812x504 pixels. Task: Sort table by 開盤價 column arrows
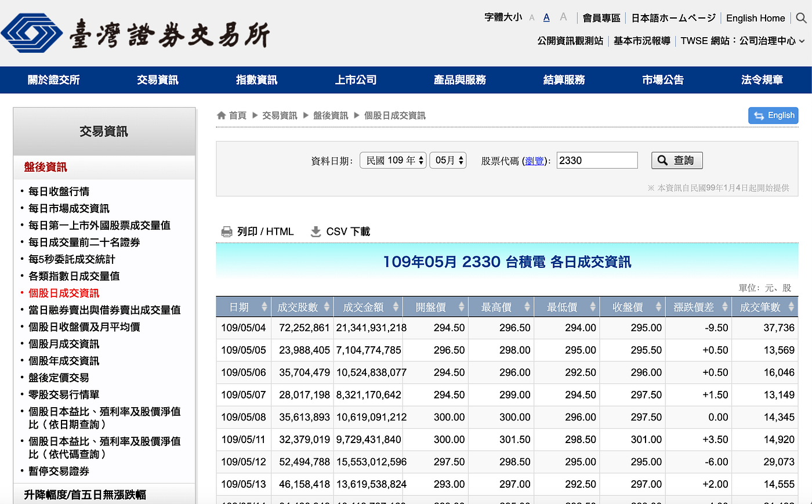462,307
